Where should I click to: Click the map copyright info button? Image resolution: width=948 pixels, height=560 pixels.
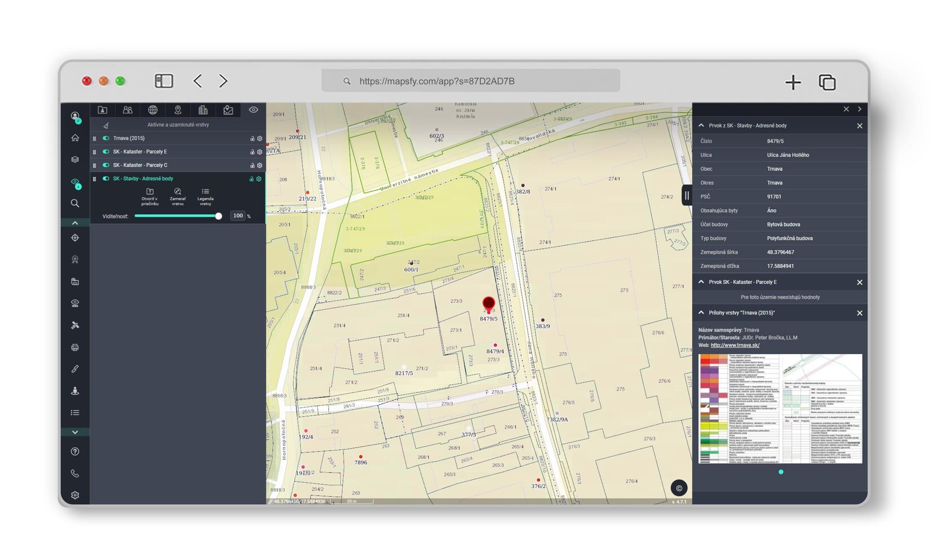[679, 488]
